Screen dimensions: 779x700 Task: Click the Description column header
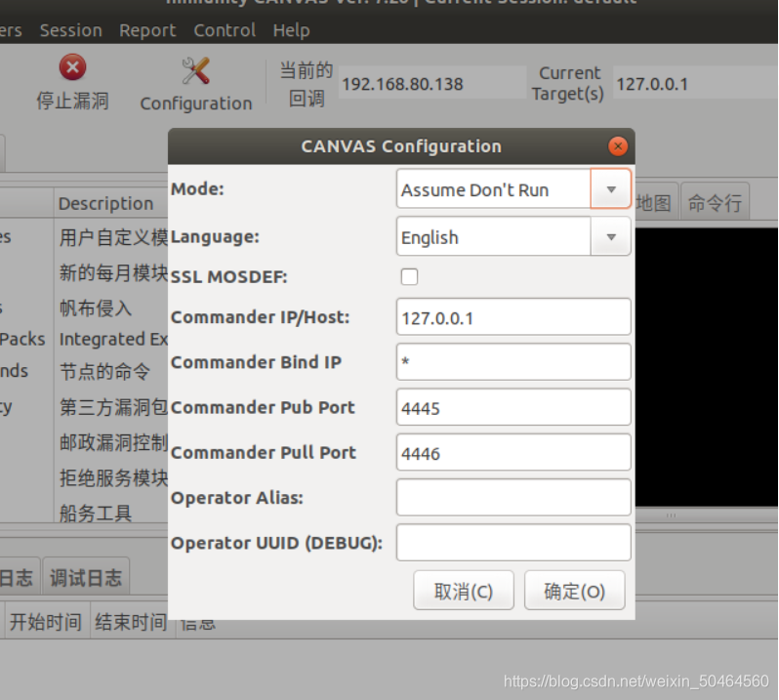[x=110, y=203]
